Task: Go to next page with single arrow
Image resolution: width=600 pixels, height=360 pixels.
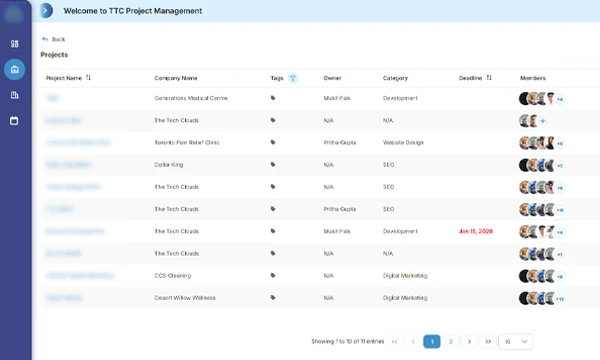Action: [470, 342]
